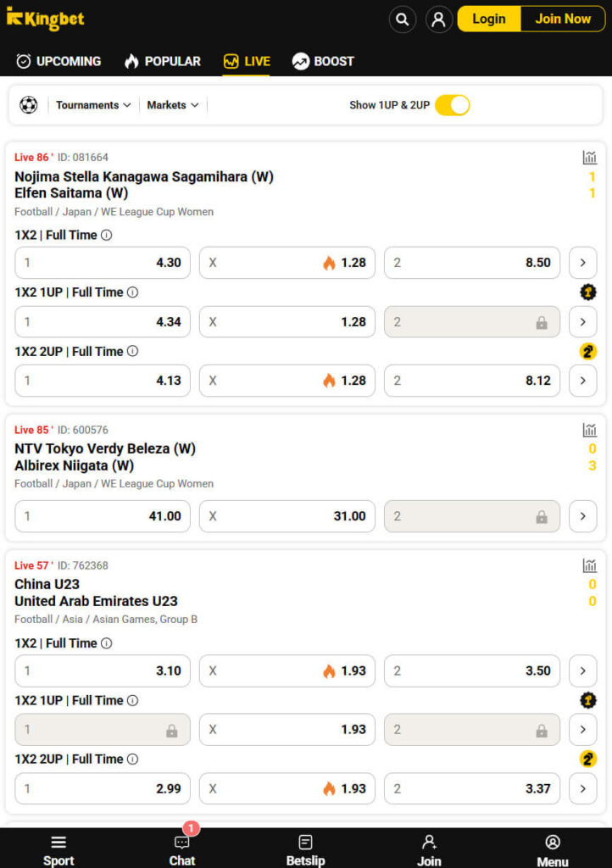Expand more markets arrow for NTV Tokyo Verdy match
This screenshot has width=612, height=868.
582,516
